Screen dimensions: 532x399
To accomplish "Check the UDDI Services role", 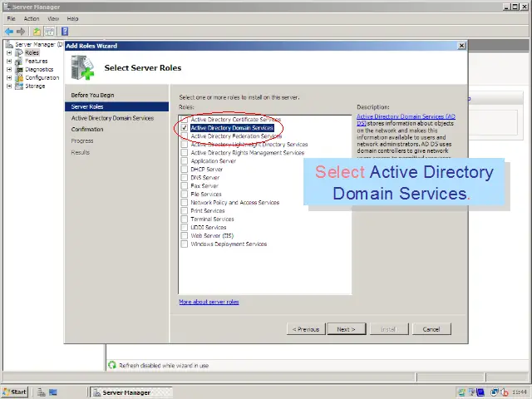I will point(185,227).
